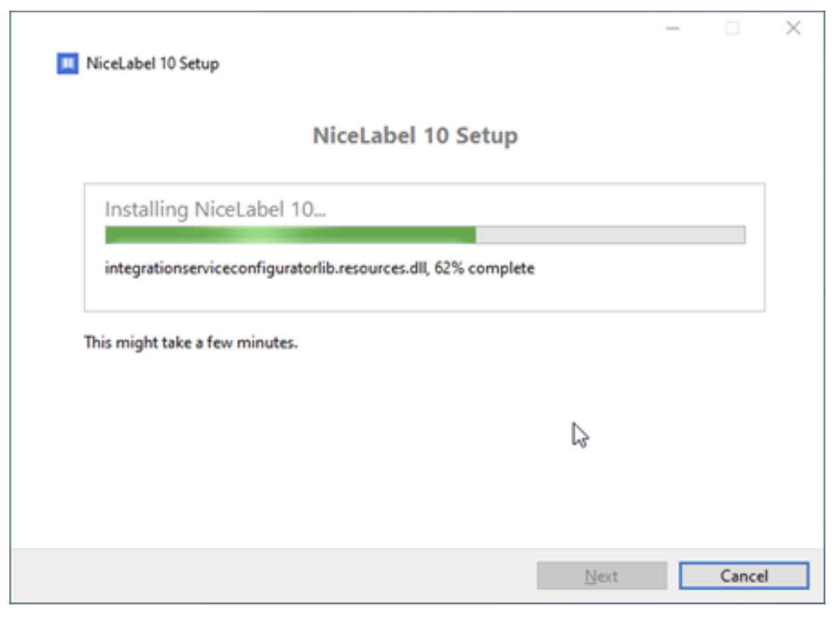Click 'This might take a few minutes' message
Image resolution: width=840 pixels, height=617 pixels.
(x=191, y=343)
